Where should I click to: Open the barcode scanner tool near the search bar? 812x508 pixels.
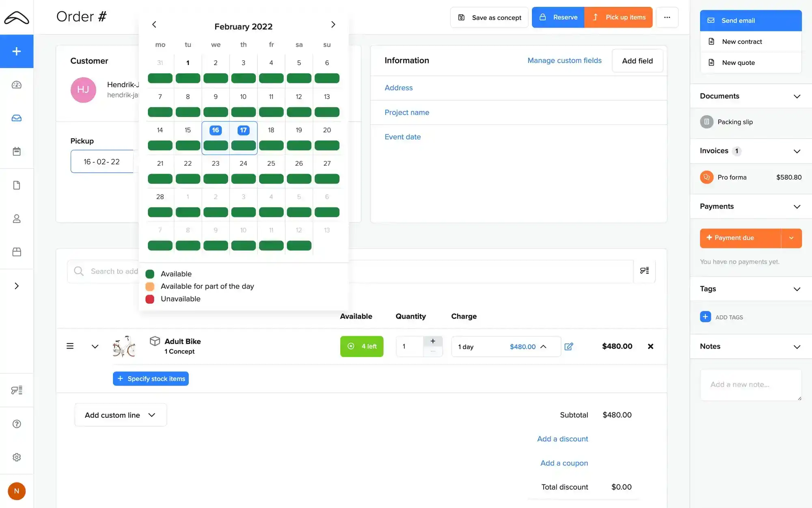644,271
